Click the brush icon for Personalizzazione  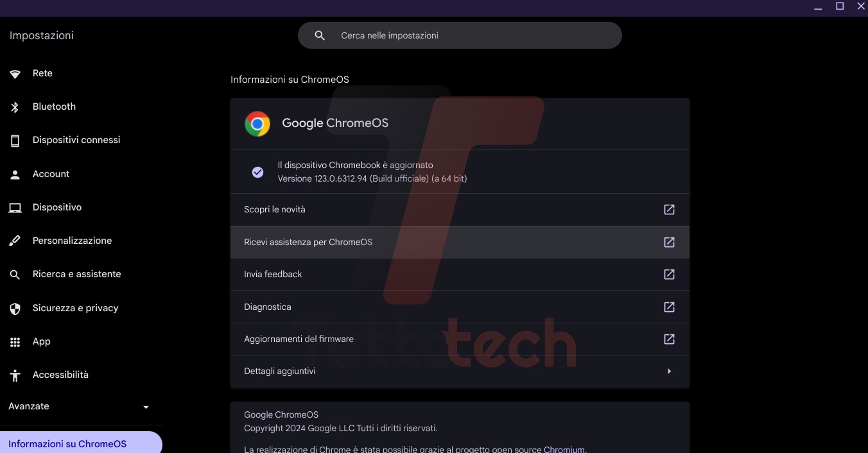point(15,241)
